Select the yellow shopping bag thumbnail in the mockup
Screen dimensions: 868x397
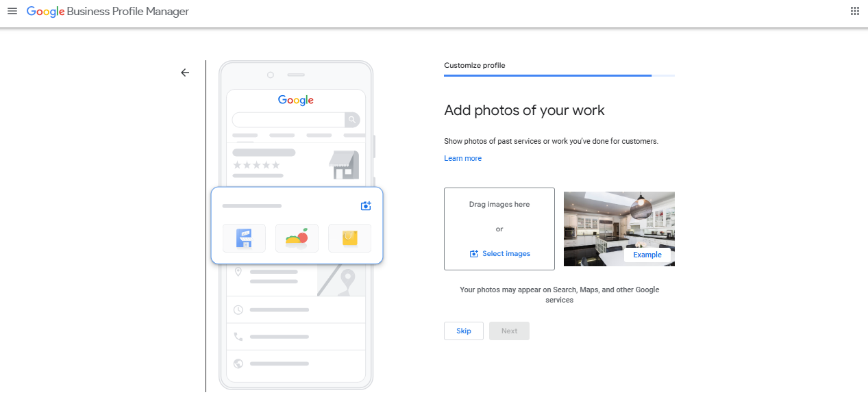coord(349,238)
